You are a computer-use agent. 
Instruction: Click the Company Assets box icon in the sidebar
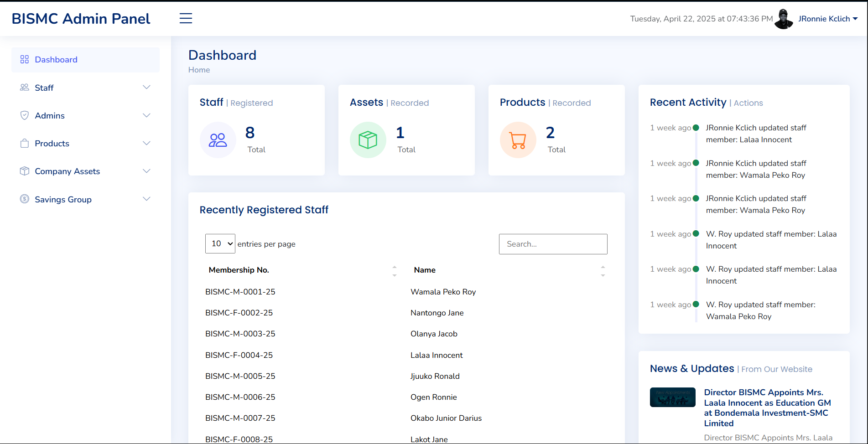point(25,171)
